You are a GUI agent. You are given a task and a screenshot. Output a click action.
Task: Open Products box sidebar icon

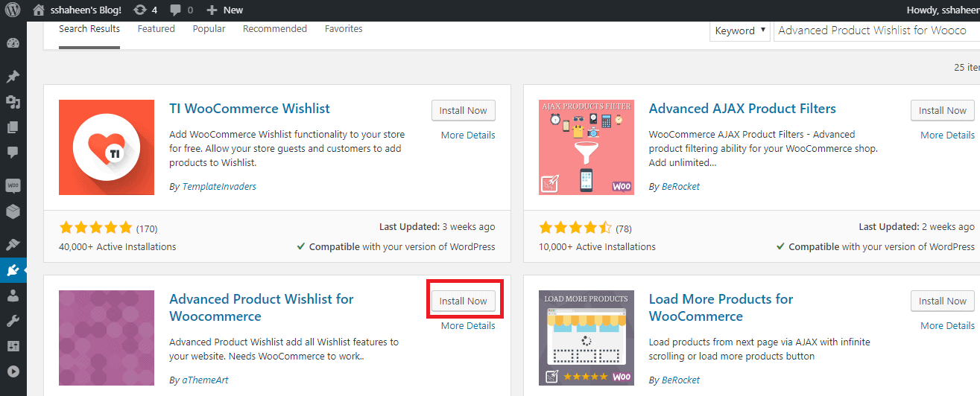[13, 211]
